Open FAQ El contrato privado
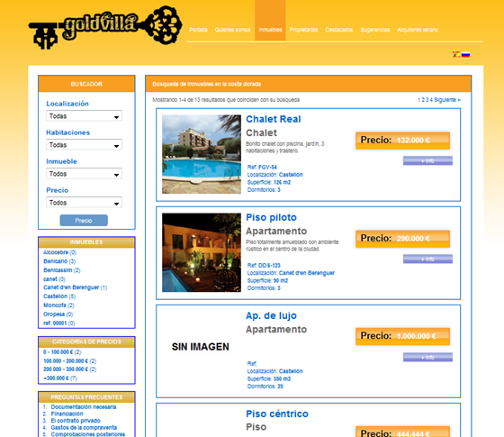The width and height of the screenshot is (504, 437). (76, 421)
